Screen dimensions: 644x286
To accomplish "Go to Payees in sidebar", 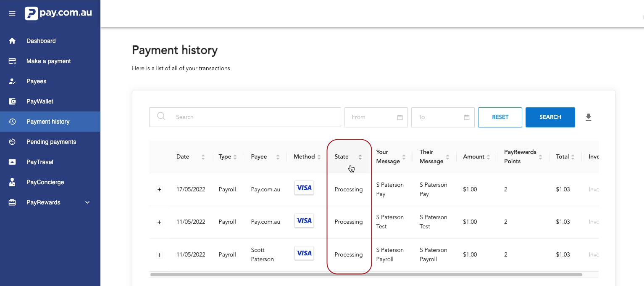I will [x=37, y=81].
